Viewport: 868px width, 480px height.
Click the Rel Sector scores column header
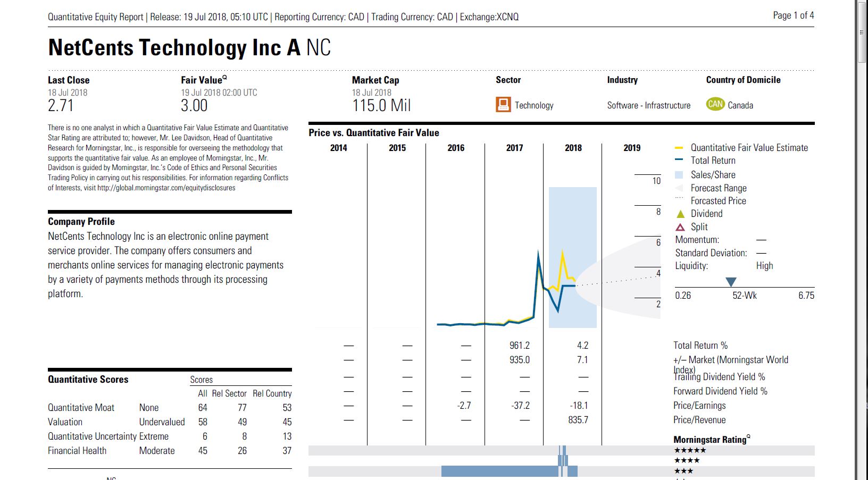pos(229,393)
